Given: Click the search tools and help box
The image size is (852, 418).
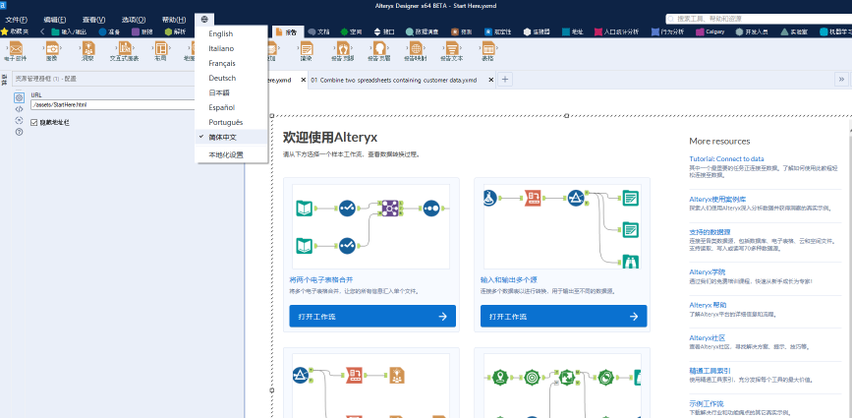Looking at the screenshot, I should coord(757,18).
